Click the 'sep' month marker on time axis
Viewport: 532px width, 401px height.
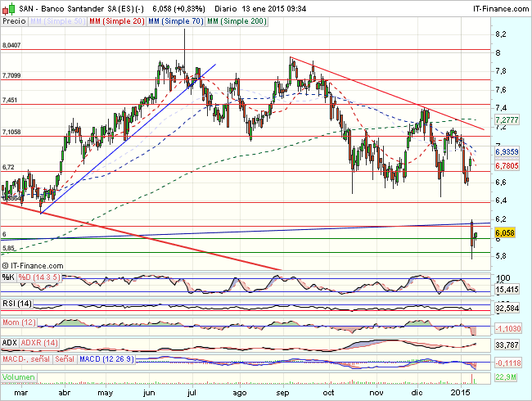click(x=282, y=393)
